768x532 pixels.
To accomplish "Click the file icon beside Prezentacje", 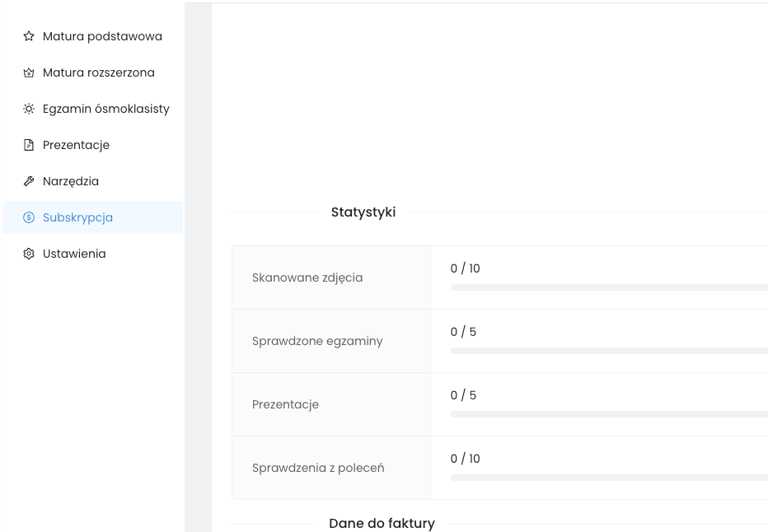I will tap(29, 145).
